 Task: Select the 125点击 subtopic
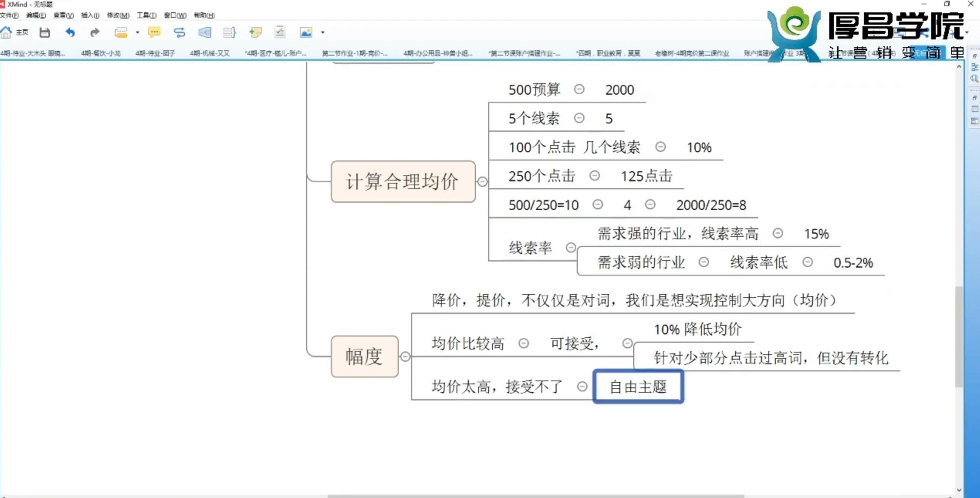pyautogui.click(x=647, y=176)
